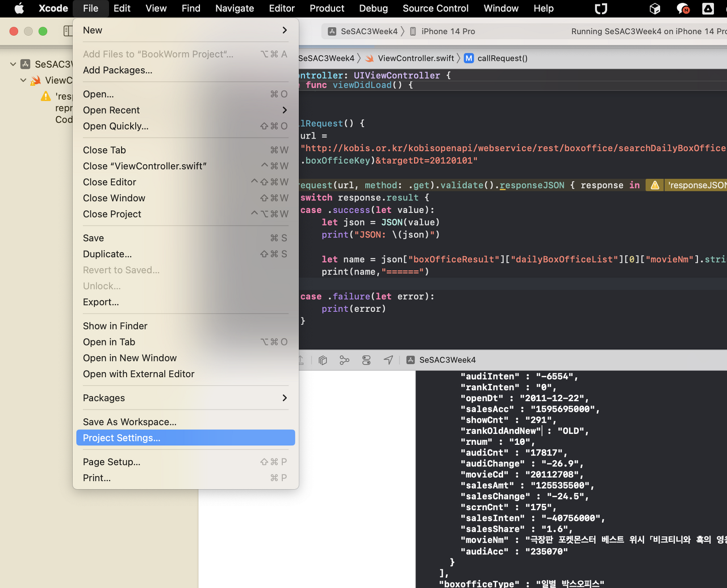Open the Debug menu
This screenshot has width=727, height=588.
[x=374, y=9]
